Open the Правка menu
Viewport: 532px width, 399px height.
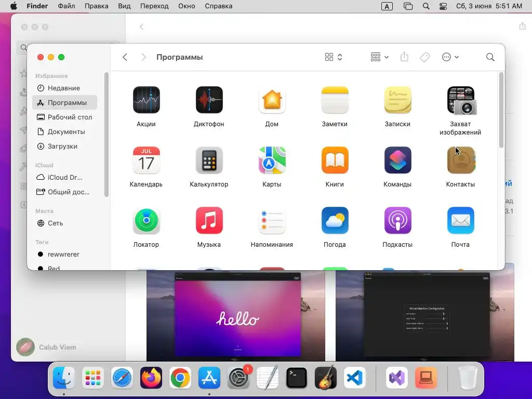tap(96, 6)
